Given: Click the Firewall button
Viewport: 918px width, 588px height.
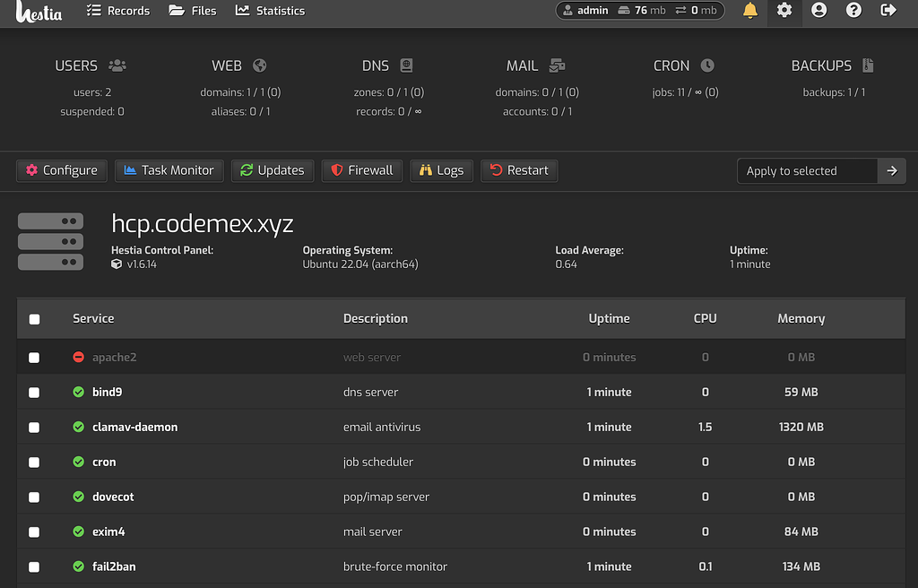Looking at the screenshot, I should click(361, 170).
